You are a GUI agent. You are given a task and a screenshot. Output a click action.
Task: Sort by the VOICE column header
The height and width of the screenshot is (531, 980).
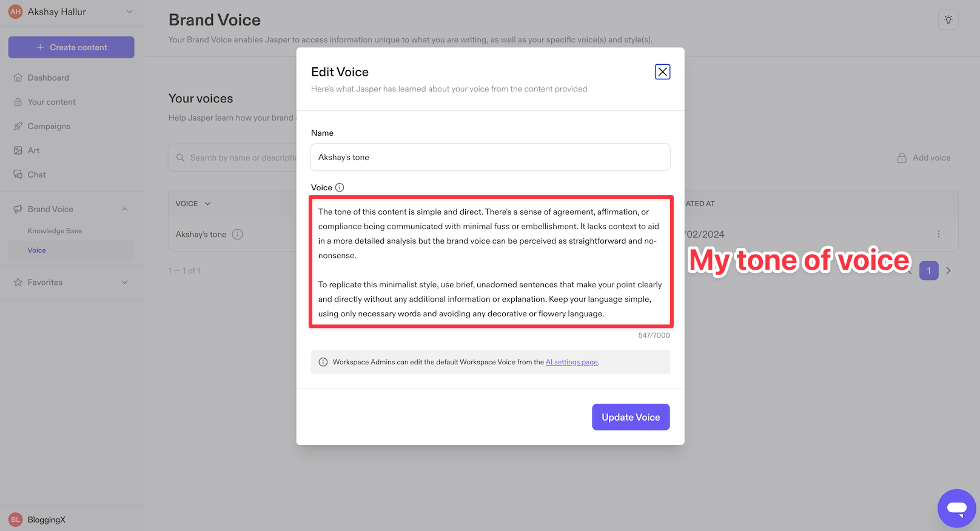(193, 204)
